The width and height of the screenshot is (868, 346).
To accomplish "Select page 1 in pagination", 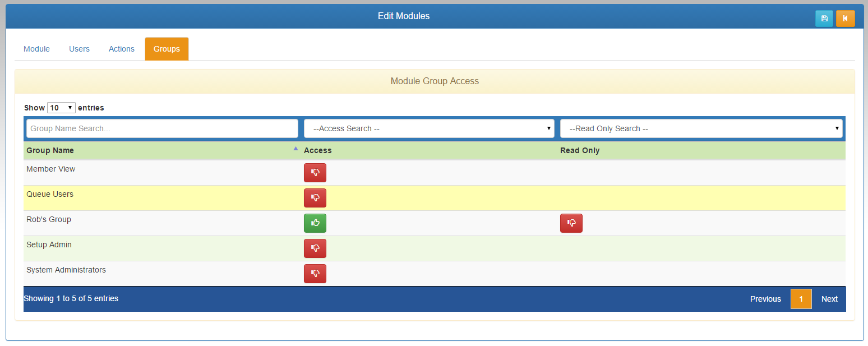I will [801, 299].
